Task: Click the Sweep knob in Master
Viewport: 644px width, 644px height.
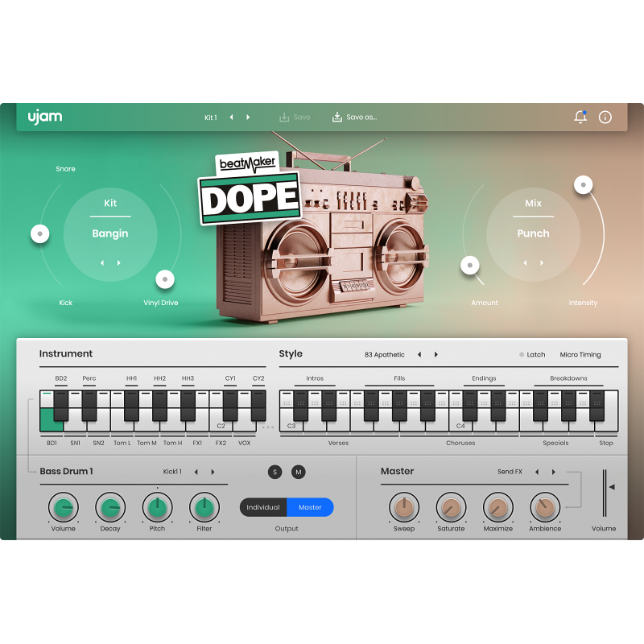Action: (x=404, y=507)
